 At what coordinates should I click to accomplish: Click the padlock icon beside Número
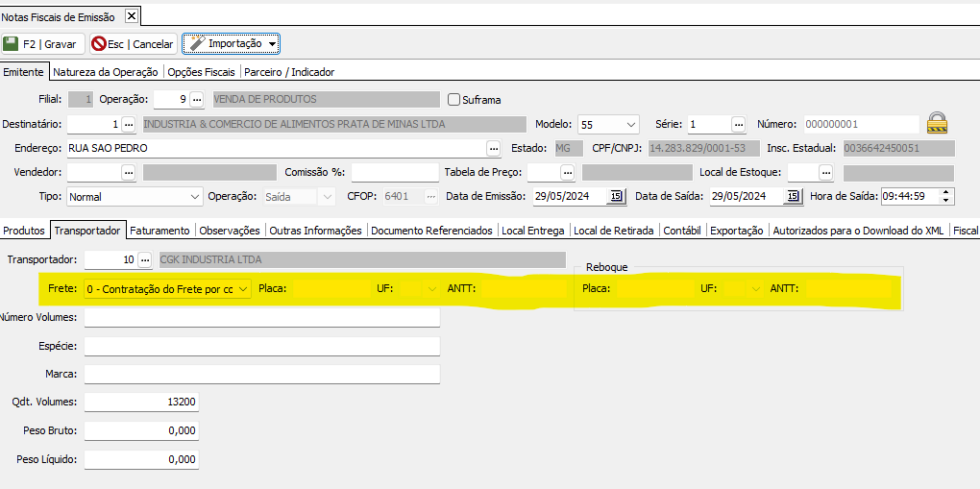[937, 123]
